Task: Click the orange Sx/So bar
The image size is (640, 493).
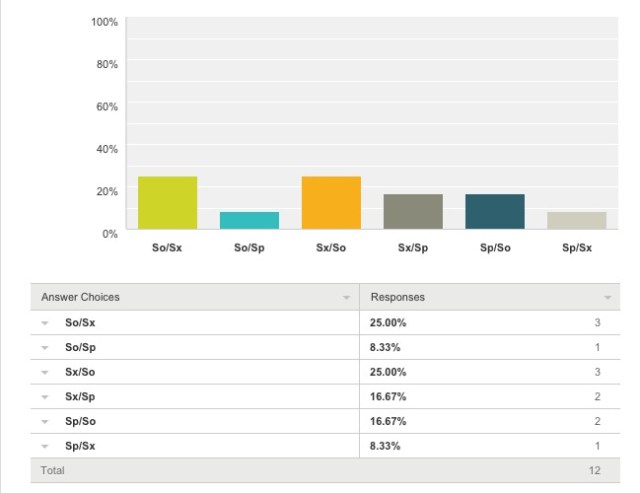Action: point(331,202)
